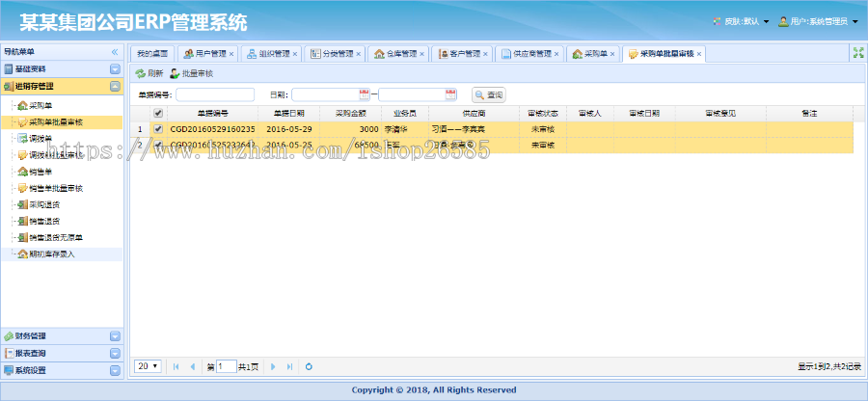The height and width of the screenshot is (401, 868).
Task: Open the page size dropdown showing 20
Action: pyautogui.click(x=148, y=366)
